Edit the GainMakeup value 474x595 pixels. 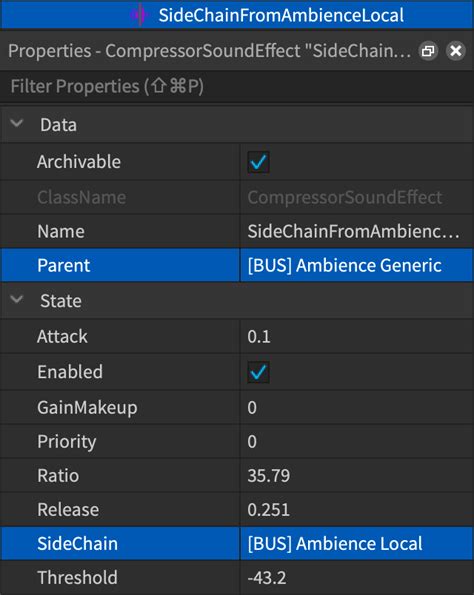tap(357, 408)
